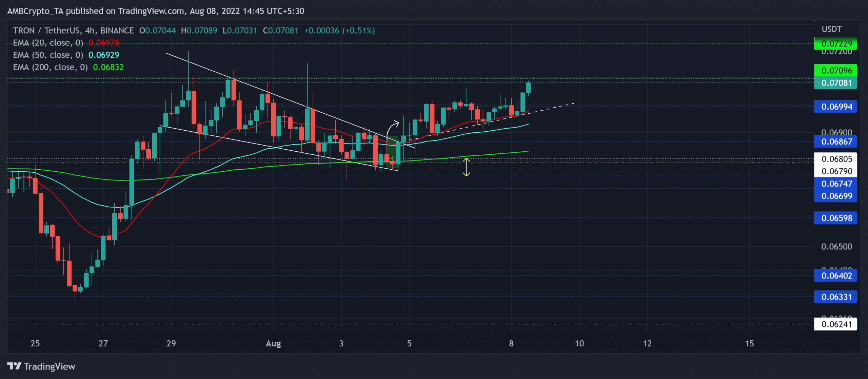Click the 0.06331 blue price label

pos(835,297)
